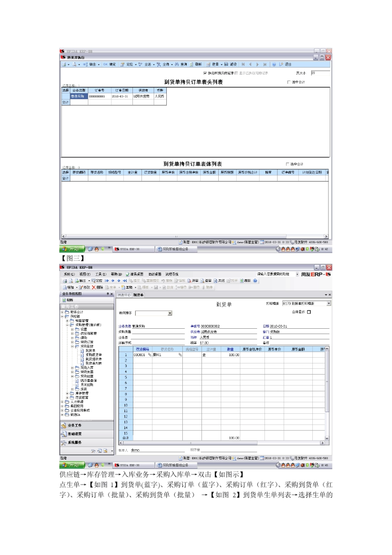Toggle 选中合计 checkbox for header list

(x=289, y=82)
